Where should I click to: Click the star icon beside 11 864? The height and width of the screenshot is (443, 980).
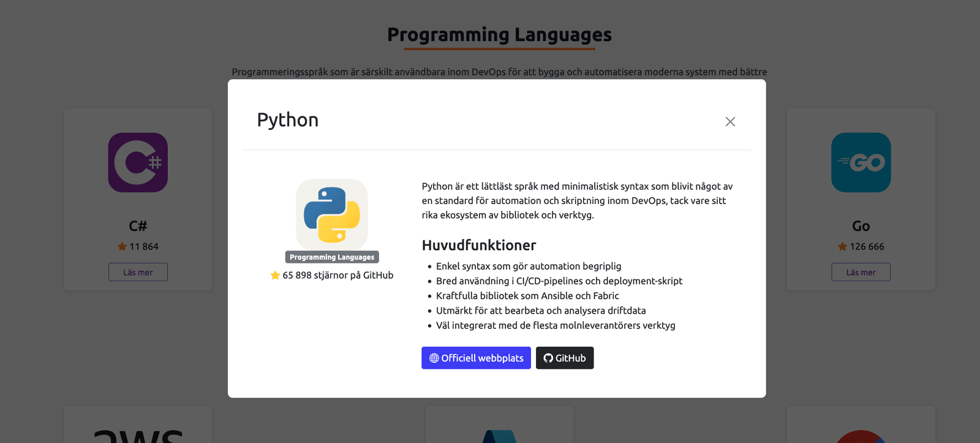(122, 246)
